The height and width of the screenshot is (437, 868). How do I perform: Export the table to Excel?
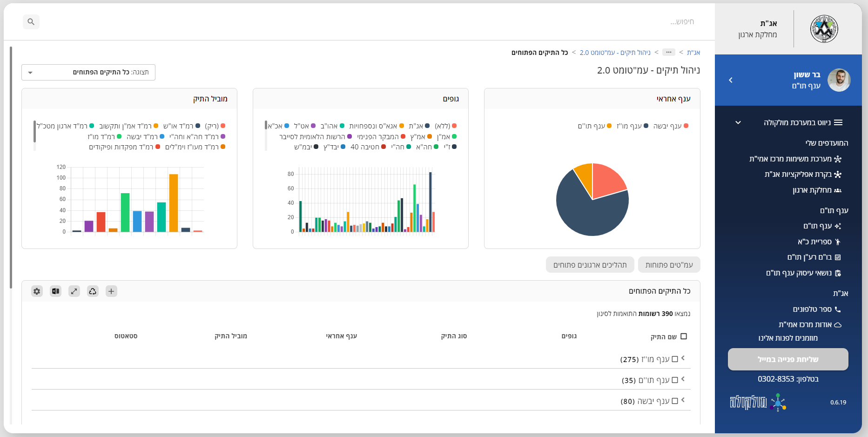(55, 291)
